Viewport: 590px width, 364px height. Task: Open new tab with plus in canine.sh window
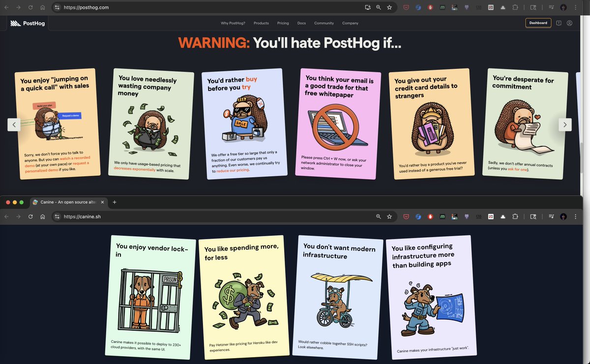click(115, 202)
